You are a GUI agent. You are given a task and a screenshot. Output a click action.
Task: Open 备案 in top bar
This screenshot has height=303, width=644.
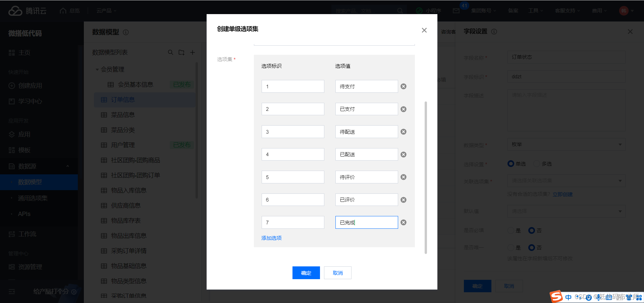[x=513, y=11]
